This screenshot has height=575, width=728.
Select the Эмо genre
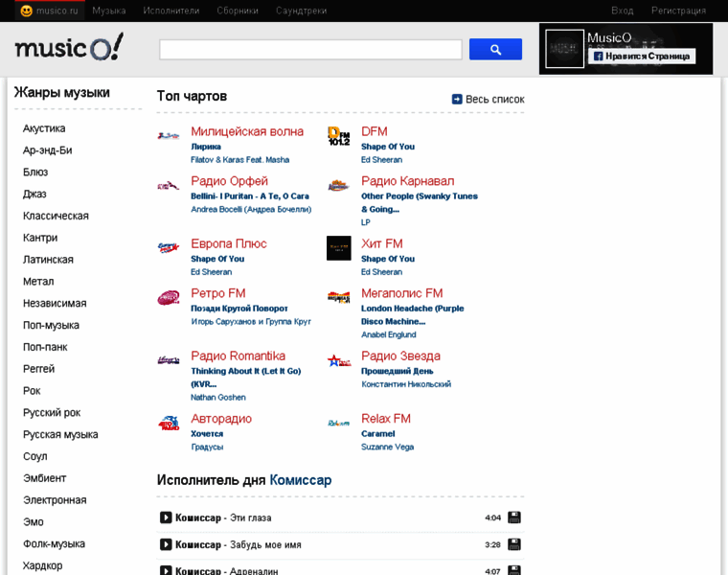pyautogui.click(x=34, y=522)
